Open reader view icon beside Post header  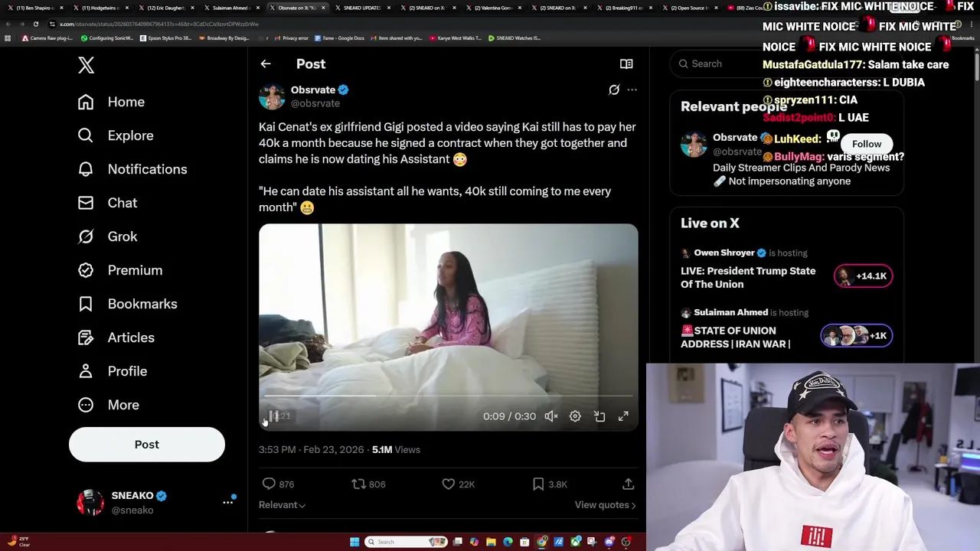(x=626, y=64)
